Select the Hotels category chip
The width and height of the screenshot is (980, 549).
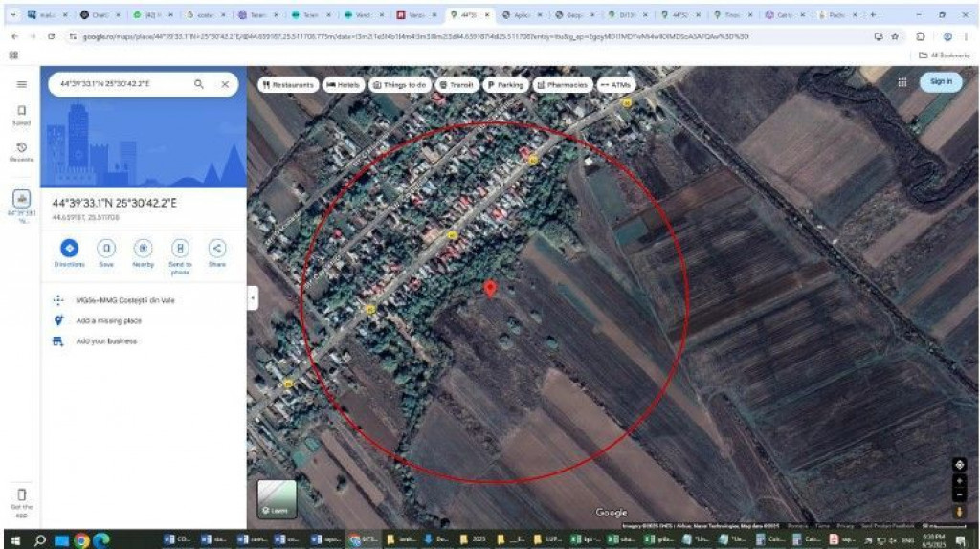tap(344, 84)
